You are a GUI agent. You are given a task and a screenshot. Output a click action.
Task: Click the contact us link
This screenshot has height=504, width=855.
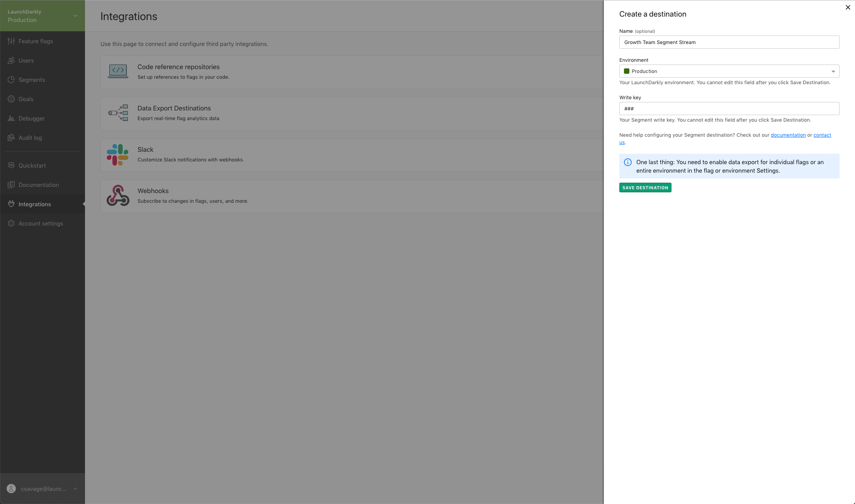(x=822, y=135)
